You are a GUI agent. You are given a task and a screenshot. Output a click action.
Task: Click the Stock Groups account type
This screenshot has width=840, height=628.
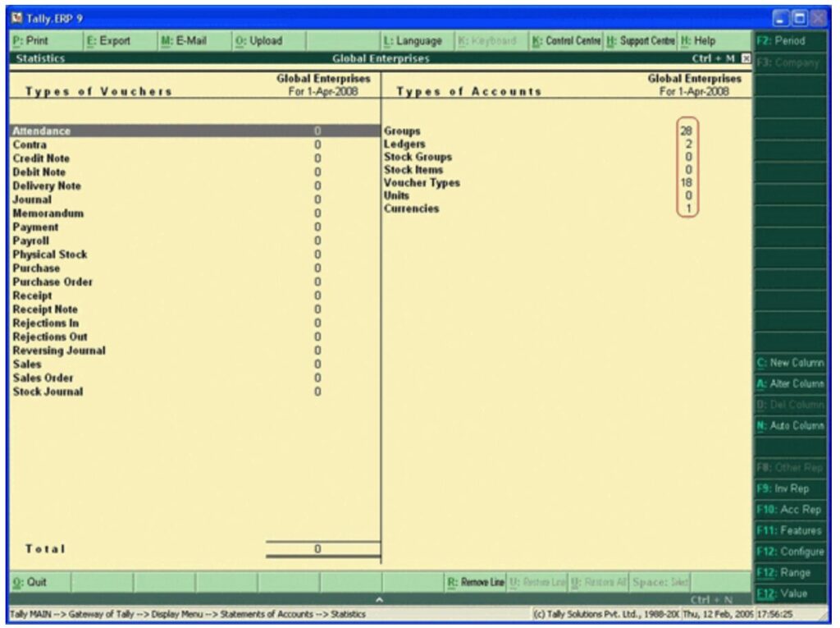coord(418,157)
